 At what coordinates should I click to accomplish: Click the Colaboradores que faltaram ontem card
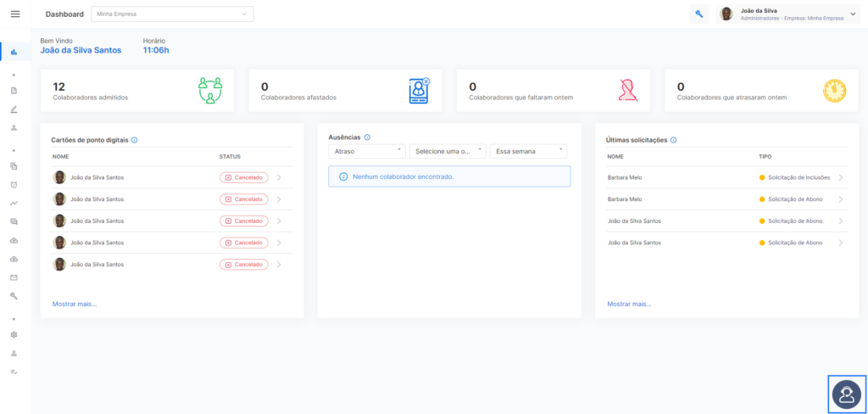(x=554, y=91)
